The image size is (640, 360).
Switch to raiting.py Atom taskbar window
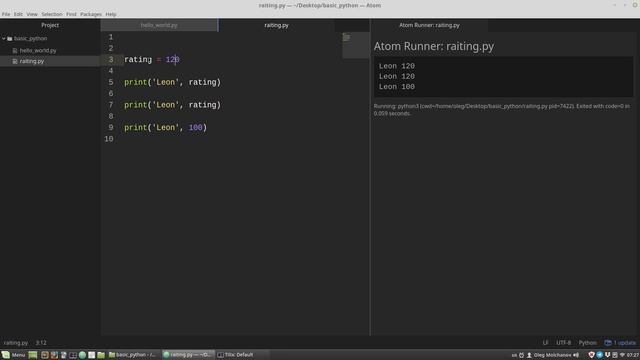point(187,355)
